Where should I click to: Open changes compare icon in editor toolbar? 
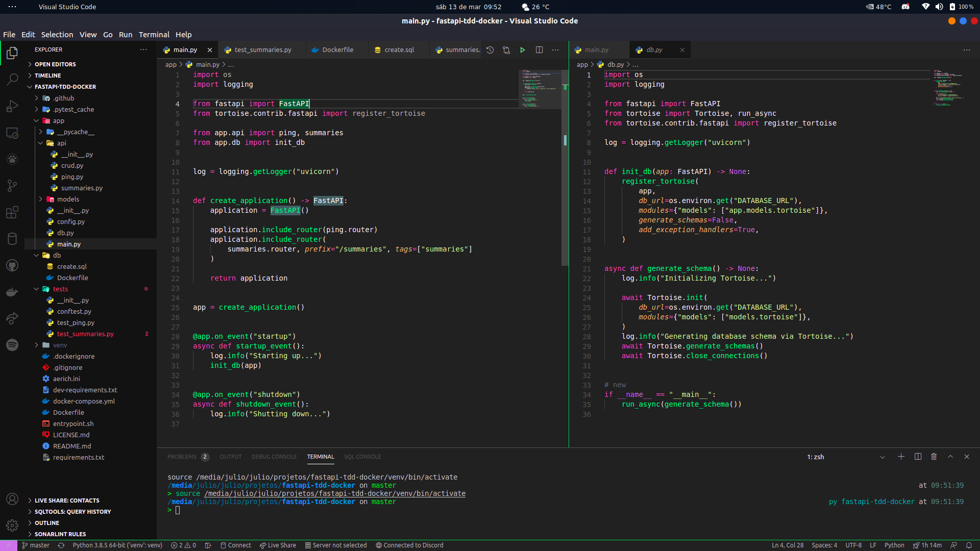coord(506,50)
